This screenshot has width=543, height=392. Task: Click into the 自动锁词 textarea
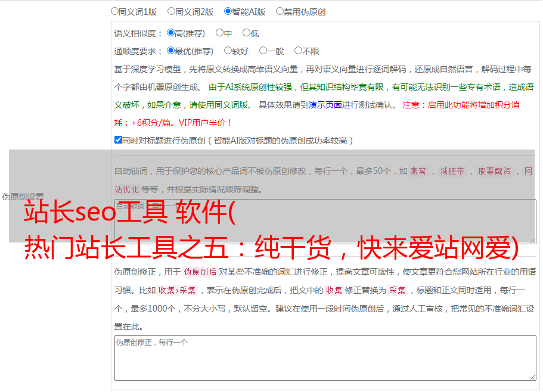click(325, 222)
